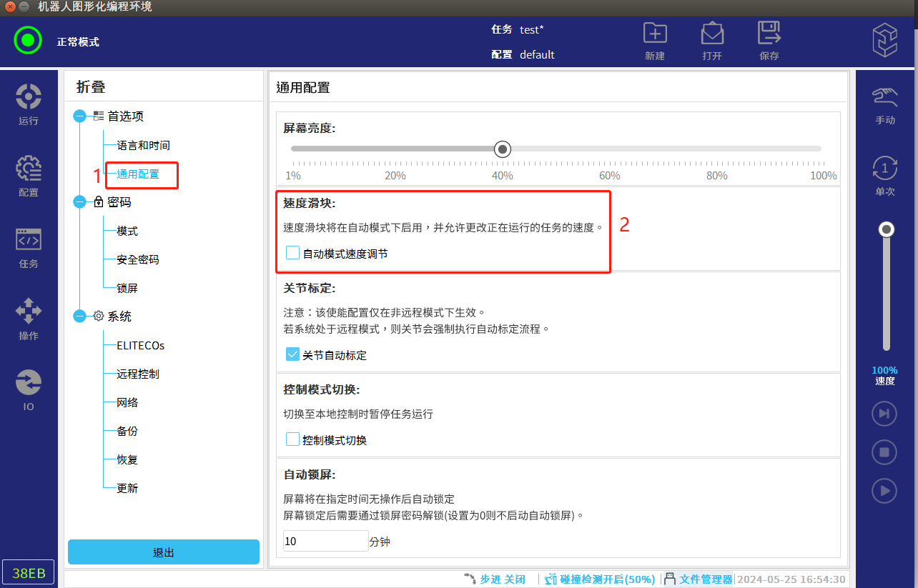Click the 保存 (Save) icon

(x=769, y=41)
